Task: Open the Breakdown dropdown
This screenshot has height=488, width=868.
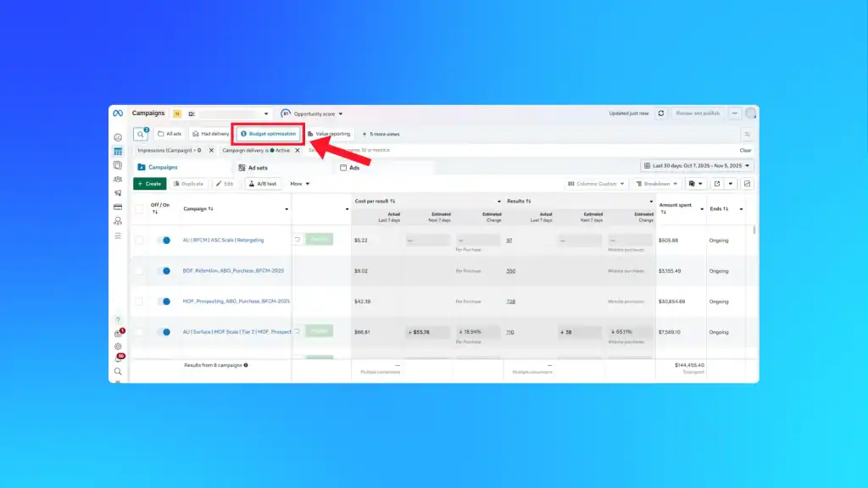Action: click(657, 184)
